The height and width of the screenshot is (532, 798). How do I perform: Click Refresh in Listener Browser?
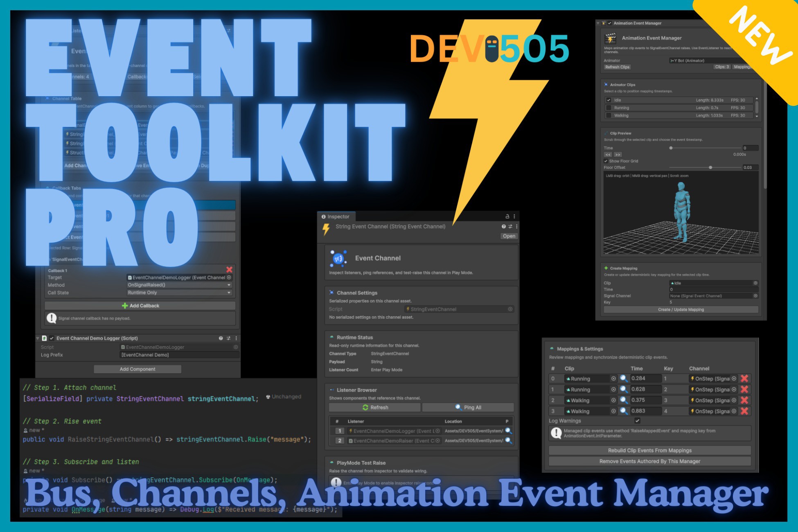pyautogui.click(x=375, y=407)
